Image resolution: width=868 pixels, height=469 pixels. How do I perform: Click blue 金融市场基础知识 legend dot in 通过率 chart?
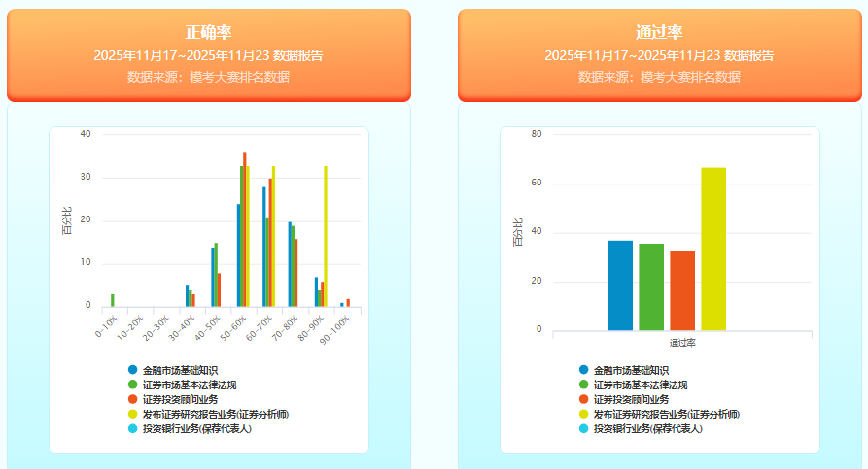(x=583, y=370)
